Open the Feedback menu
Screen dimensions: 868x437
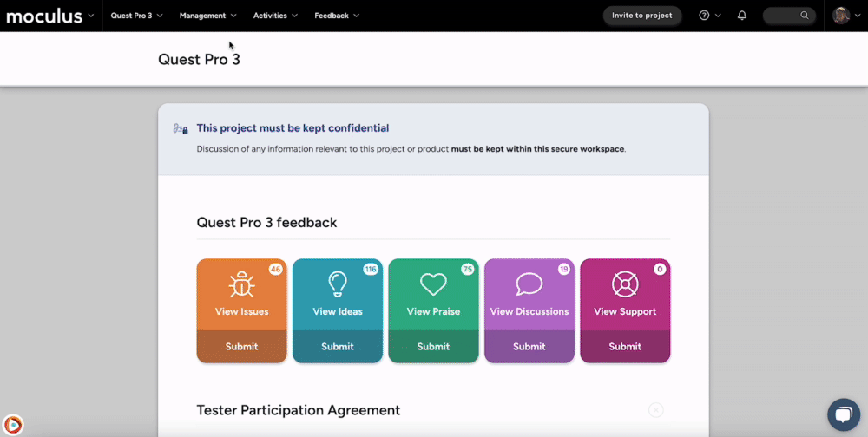tap(337, 16)
